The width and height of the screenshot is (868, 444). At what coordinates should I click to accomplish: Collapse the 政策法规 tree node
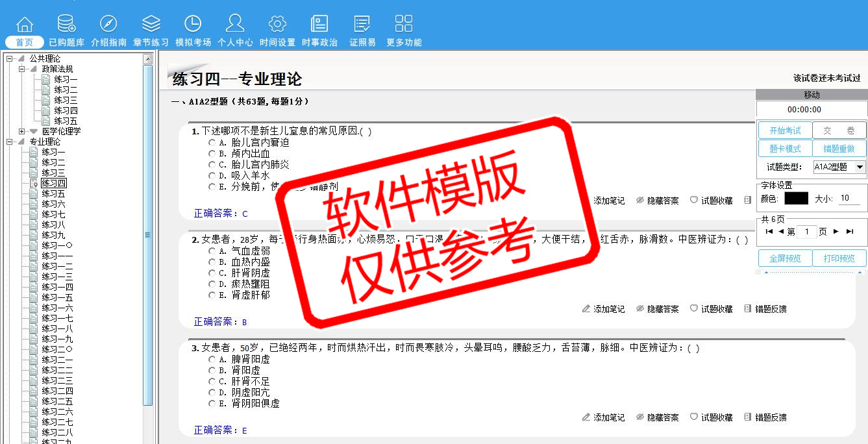click(21, 69)
